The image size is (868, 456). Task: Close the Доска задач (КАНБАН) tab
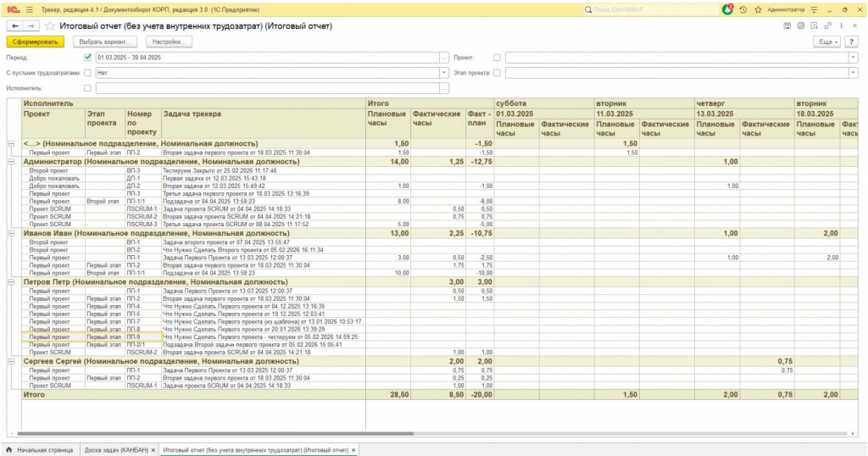pos(153,450)
